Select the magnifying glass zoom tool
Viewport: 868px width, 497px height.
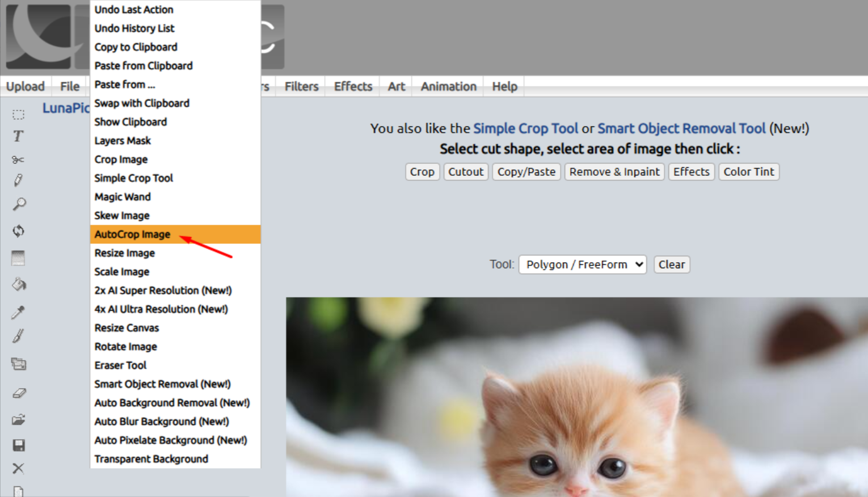click(x=19, y=204)
